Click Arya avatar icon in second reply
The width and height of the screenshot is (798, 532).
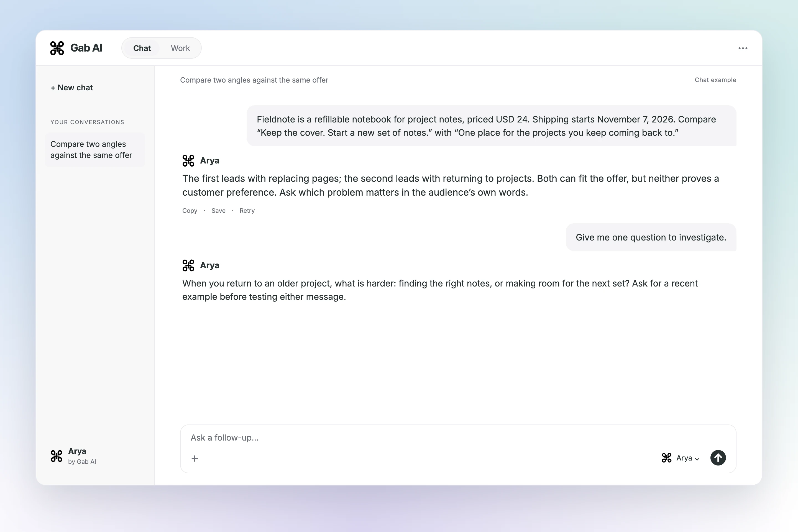(x=188, y=265)
